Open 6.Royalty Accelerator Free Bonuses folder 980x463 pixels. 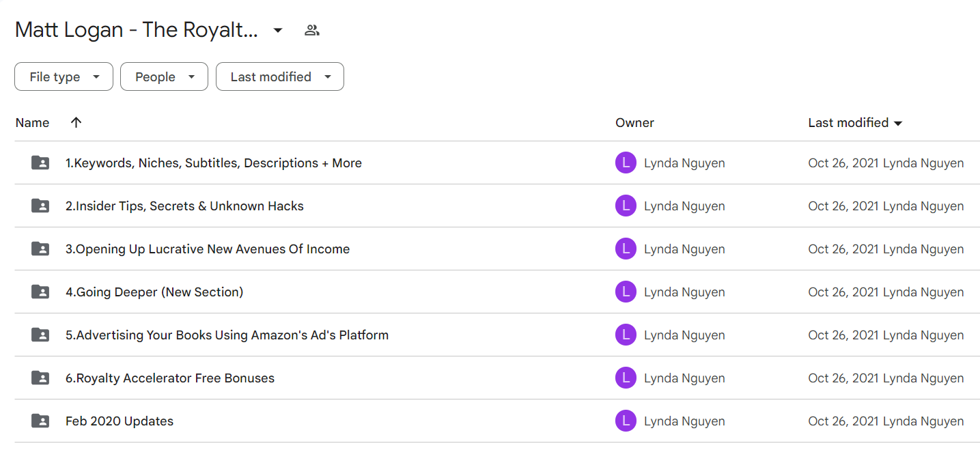tap(170, 378)
